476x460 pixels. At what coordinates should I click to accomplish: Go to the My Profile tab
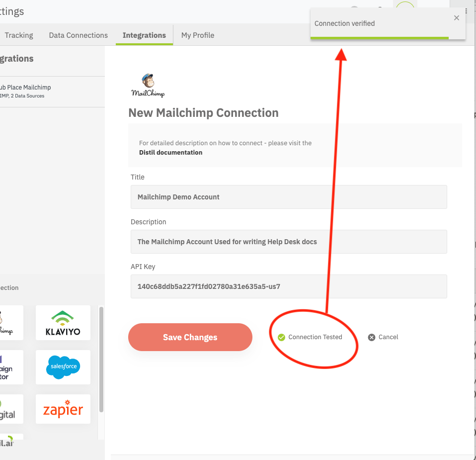click(x=198, y=35)
